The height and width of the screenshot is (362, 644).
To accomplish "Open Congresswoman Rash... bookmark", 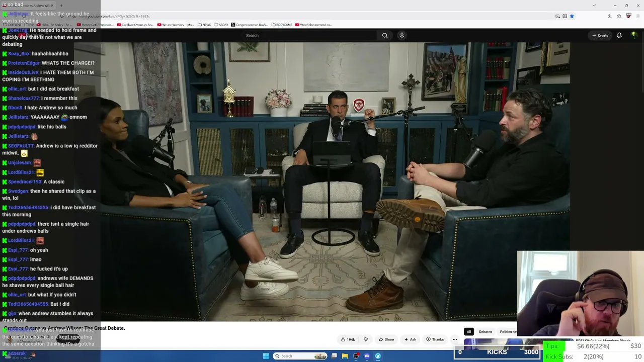I will pyautogui.click(x=250, y=25).
